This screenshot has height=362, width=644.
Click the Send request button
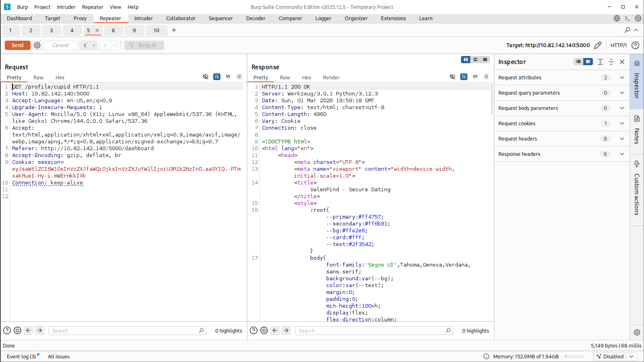click(17, 45)
